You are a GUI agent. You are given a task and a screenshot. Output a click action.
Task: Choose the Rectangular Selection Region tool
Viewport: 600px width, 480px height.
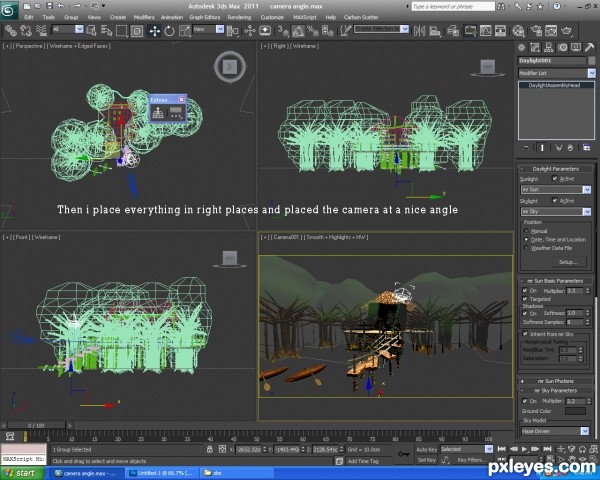[x=121, y=31]
